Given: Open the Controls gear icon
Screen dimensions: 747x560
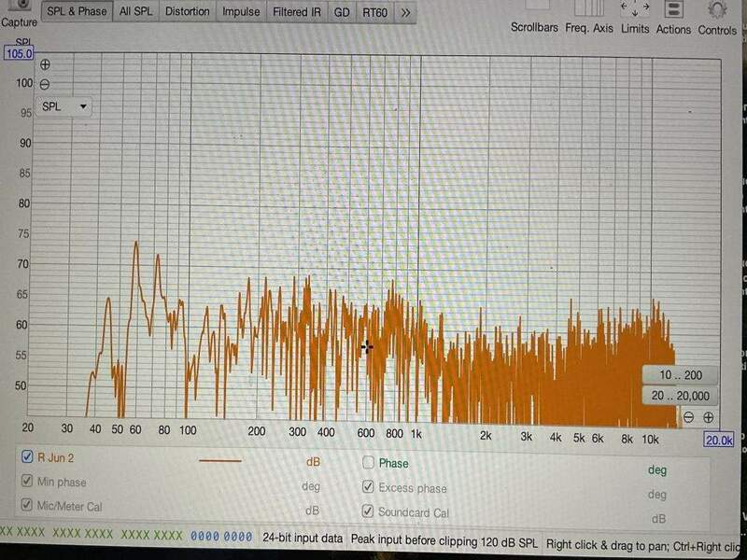Looking at the screenshot, I should (x=717, y=9).
